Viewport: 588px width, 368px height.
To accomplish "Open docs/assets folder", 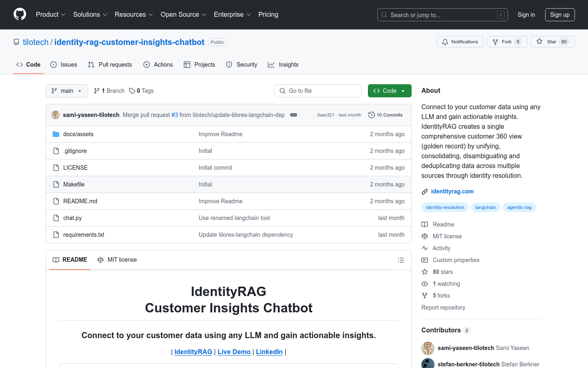I will pos(78,134).
